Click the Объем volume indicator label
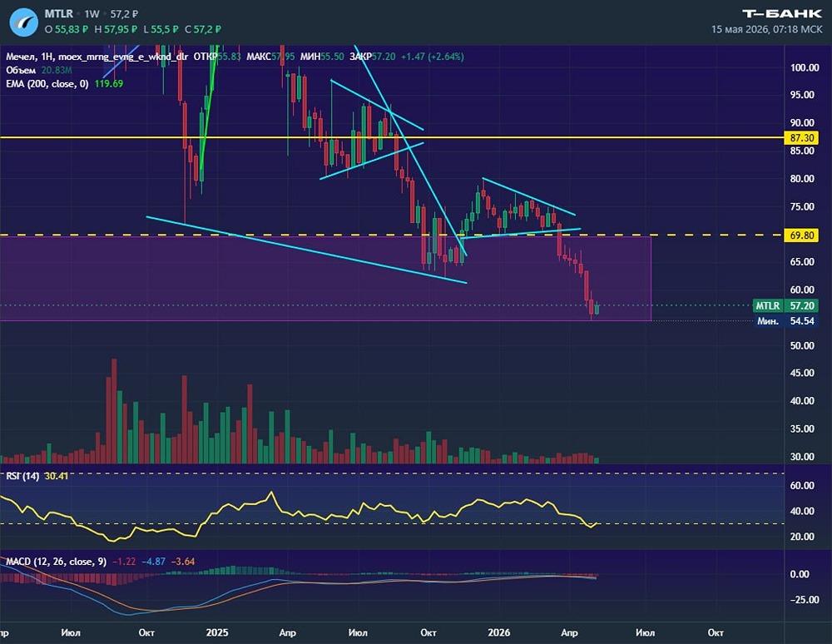832x644 pixels. [x=21, y=70]
